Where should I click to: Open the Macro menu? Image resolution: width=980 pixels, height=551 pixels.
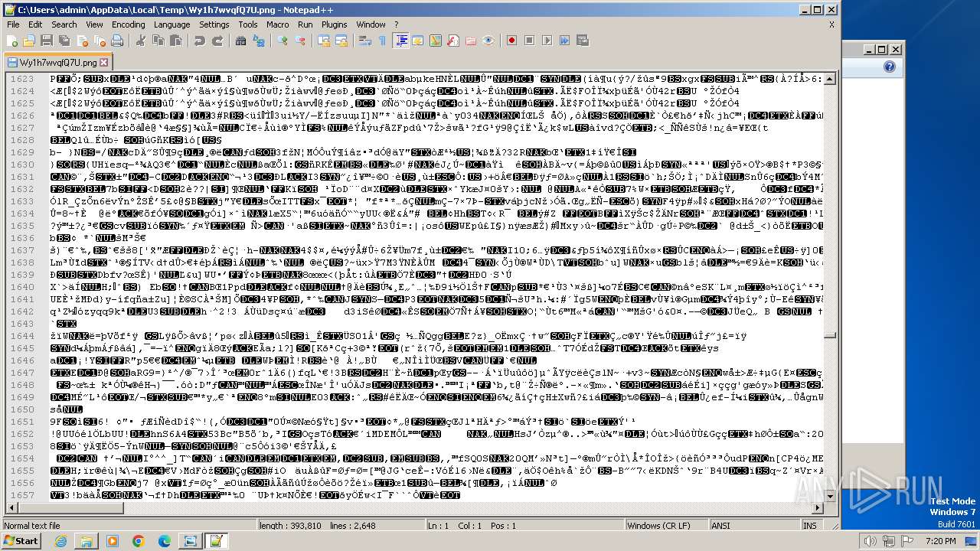tap(278, 24)
